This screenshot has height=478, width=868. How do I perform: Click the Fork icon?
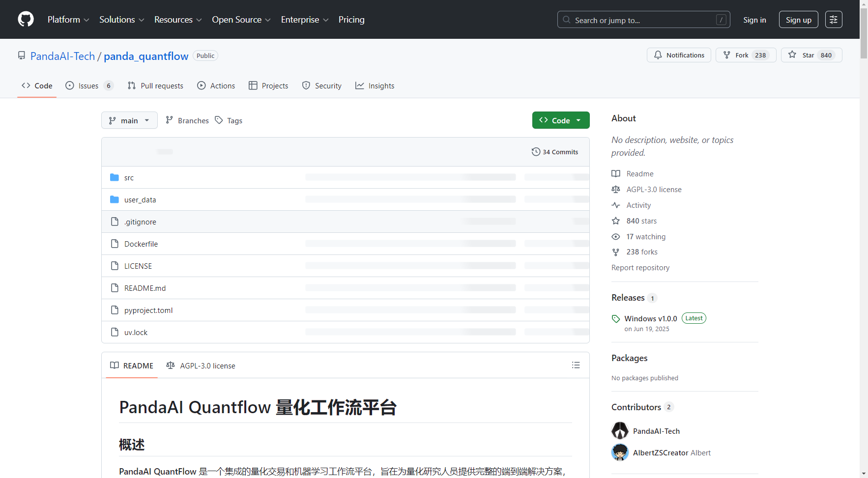tap(727, 55)
